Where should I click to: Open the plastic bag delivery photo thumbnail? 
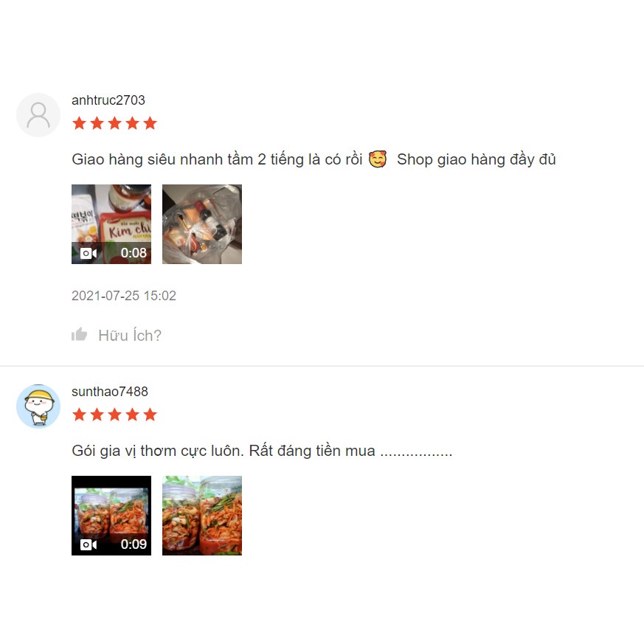(x=202, y=224)
